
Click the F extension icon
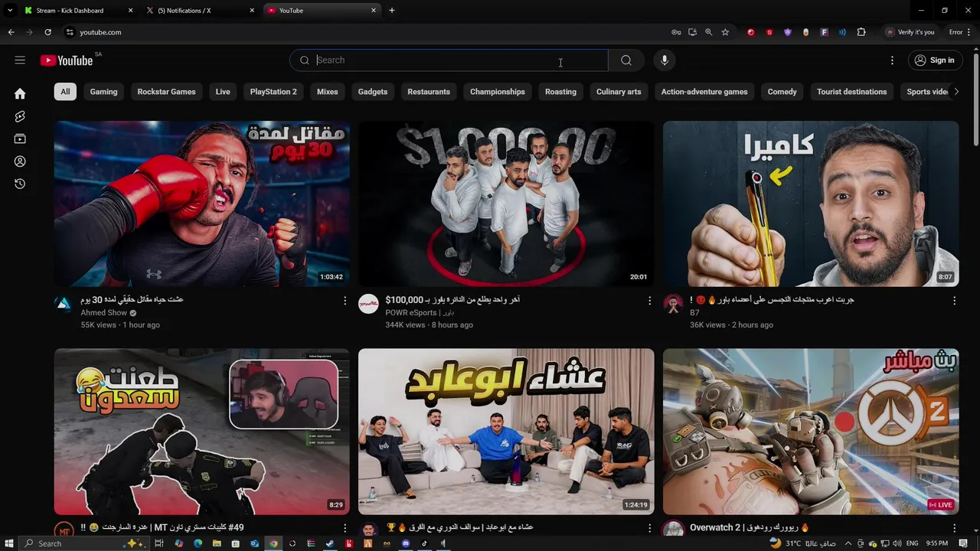tap(824, 32)
